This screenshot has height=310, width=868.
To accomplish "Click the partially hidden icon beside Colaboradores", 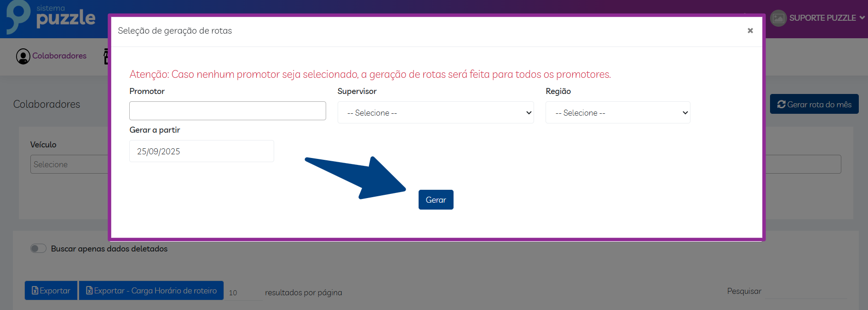I will click(x=106, y=56).
